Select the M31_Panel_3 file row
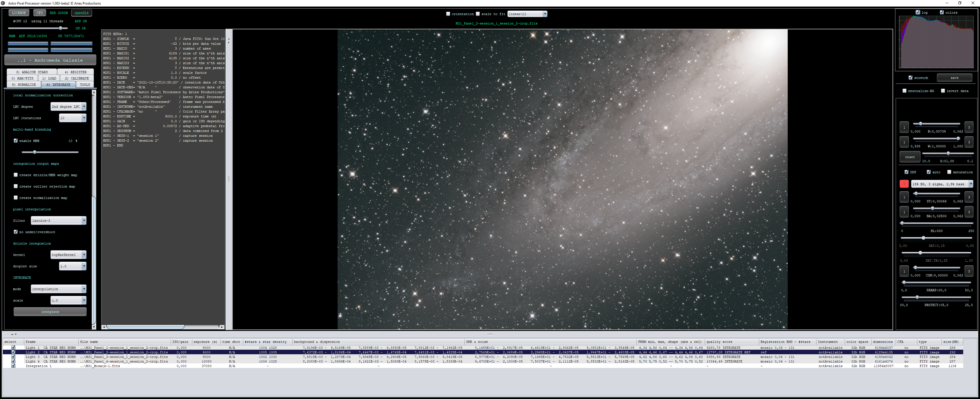The height and width of the screenshot is (399, 980). tap(483, 357)
